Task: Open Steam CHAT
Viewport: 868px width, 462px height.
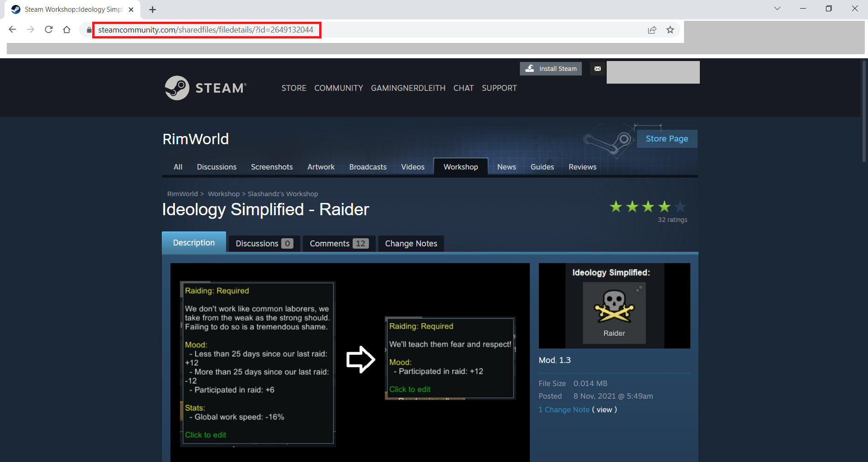Action: (463, 88)
